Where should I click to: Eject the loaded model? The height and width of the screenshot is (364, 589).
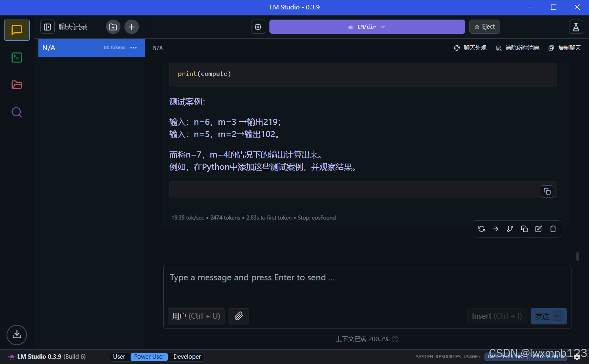[485, 27]
